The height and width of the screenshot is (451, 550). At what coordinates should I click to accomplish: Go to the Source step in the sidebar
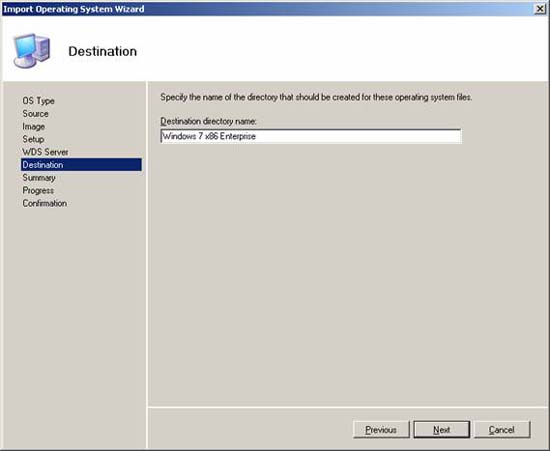pyautogui.click(x=35, y=114)
